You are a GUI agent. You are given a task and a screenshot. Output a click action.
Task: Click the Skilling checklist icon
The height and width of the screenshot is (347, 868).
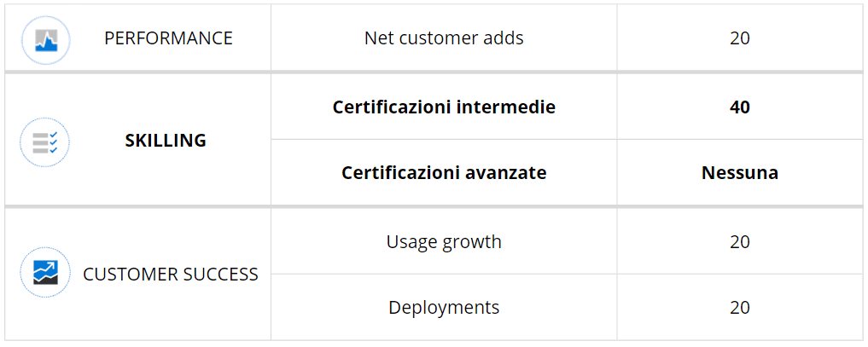[44, 142]
